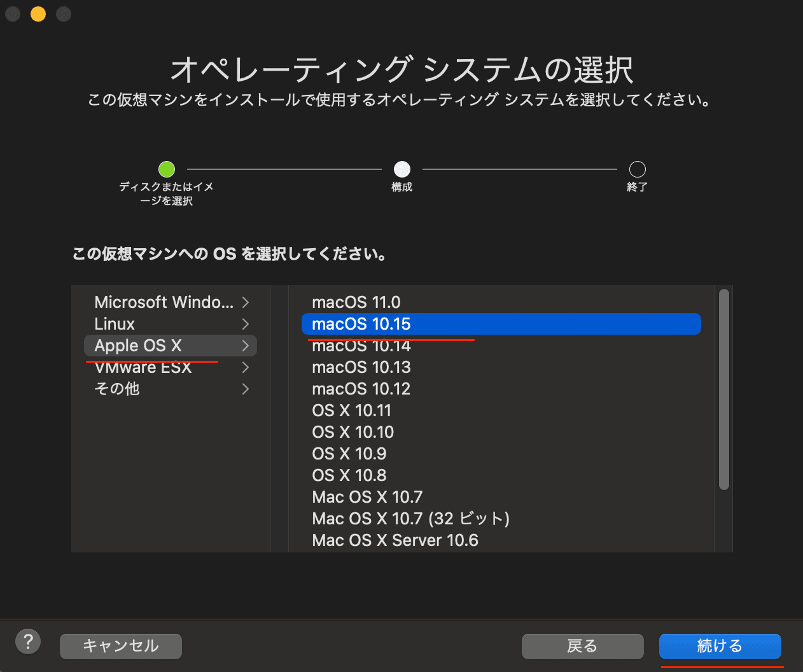
Task: Click the OS list scrollbar
Action: (724, 388)
